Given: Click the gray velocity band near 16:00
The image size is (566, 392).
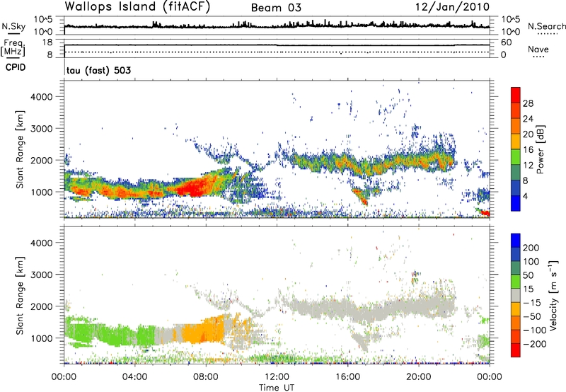Looking at the screenshot, I should click(x=348, y=307).
